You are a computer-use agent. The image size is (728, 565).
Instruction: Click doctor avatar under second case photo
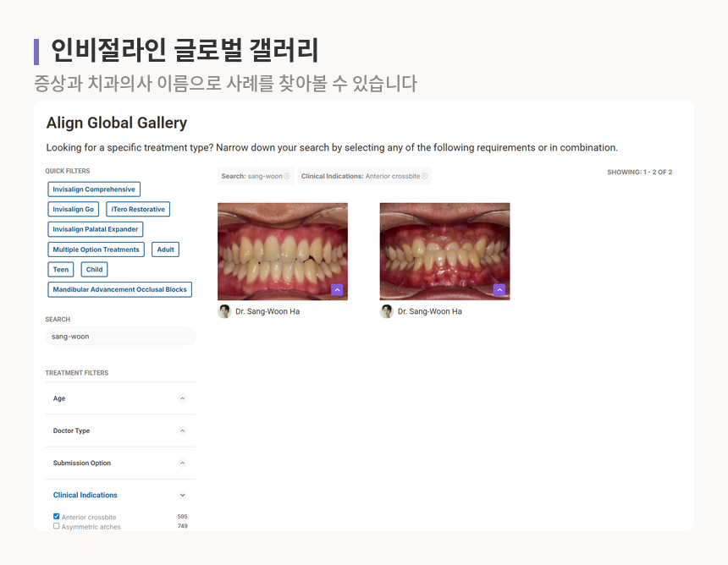click(x=387, y=311)
